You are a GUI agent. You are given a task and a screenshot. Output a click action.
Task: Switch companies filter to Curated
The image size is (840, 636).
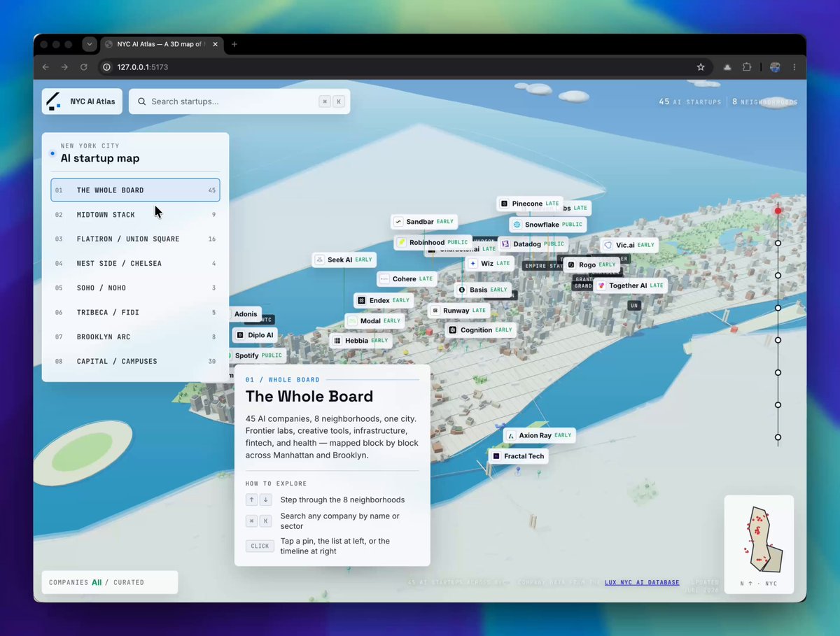pyautogui.click(x=129, y=582)
